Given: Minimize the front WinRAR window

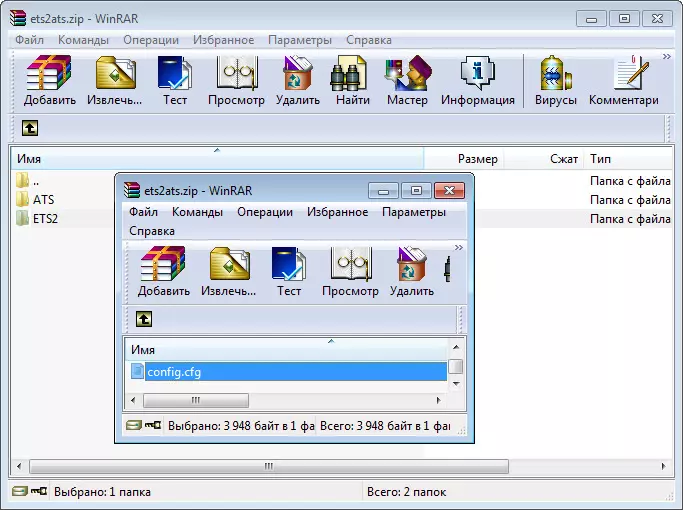Looking at the screenshot, I should pos(383,190).
